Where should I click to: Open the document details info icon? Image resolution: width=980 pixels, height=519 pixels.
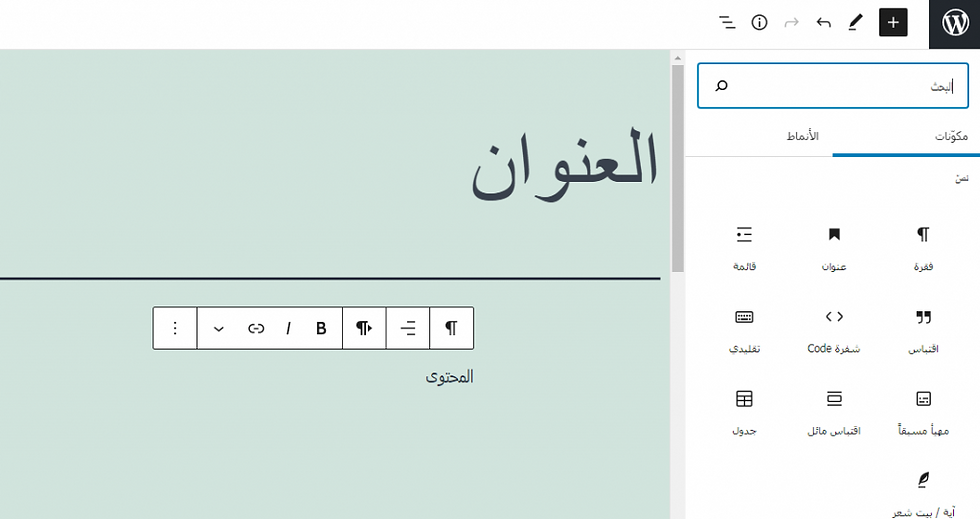point(760,23)
